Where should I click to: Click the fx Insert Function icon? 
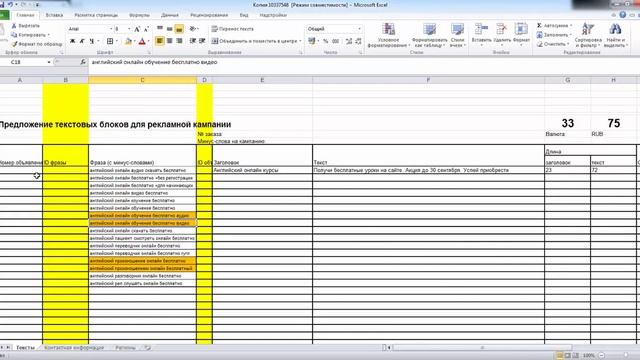[83, 62]
